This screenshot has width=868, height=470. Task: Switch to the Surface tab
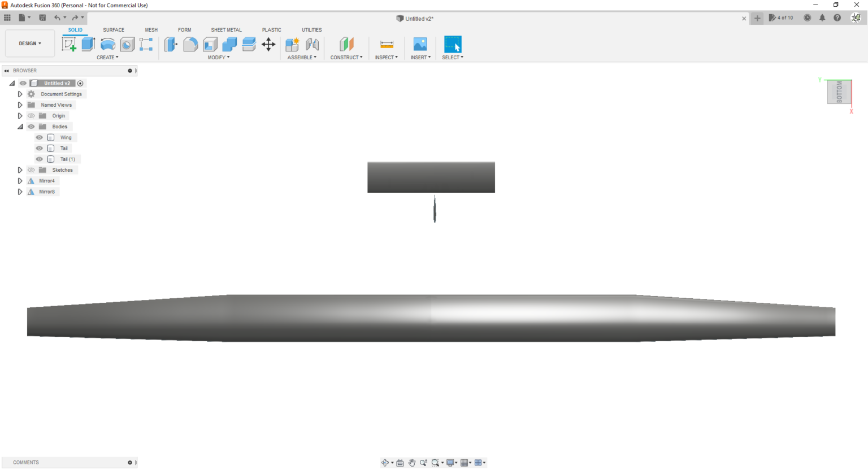(113, 29)
